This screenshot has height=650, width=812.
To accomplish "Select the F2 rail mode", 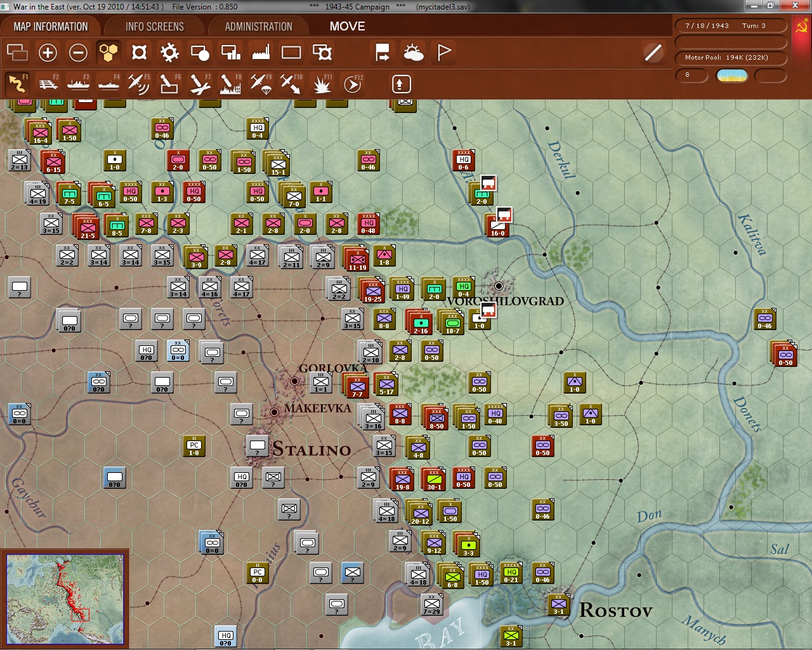I will [48, 84].
